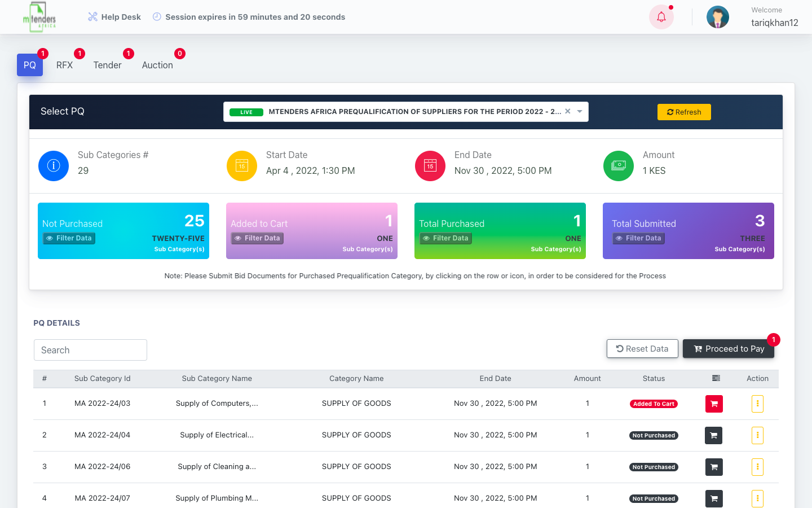Sort by End Date column header
This screenshot has height=508, width=812.
496,379
